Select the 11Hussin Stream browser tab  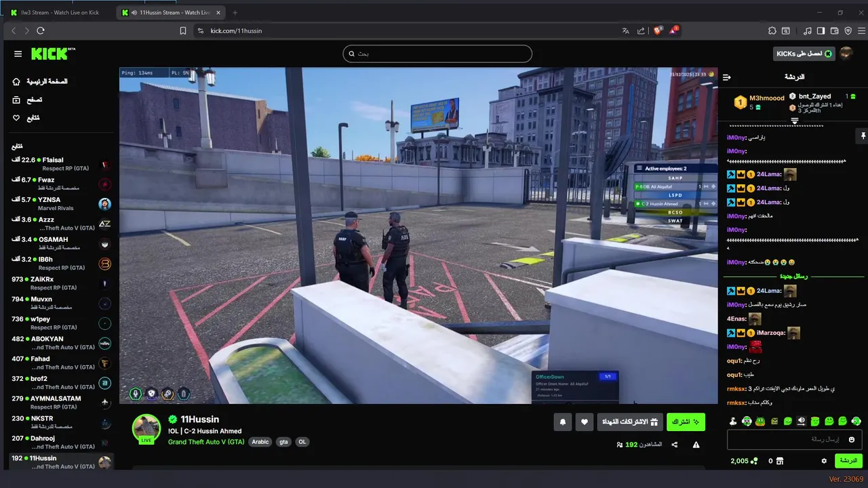click(x=171, y=12)
